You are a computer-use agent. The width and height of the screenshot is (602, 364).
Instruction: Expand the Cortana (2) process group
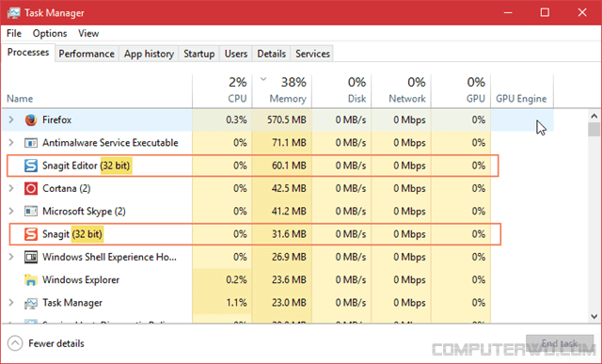click(11, 188)
